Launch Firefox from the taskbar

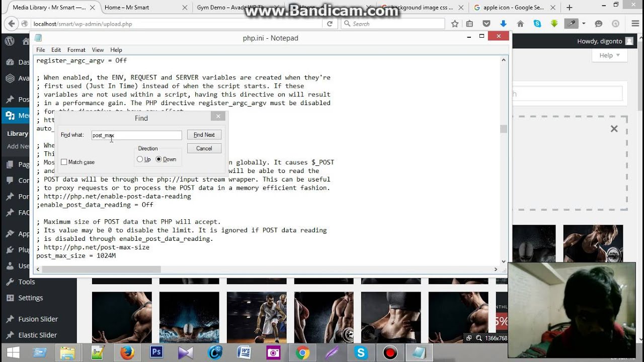(x=127, y=353)
